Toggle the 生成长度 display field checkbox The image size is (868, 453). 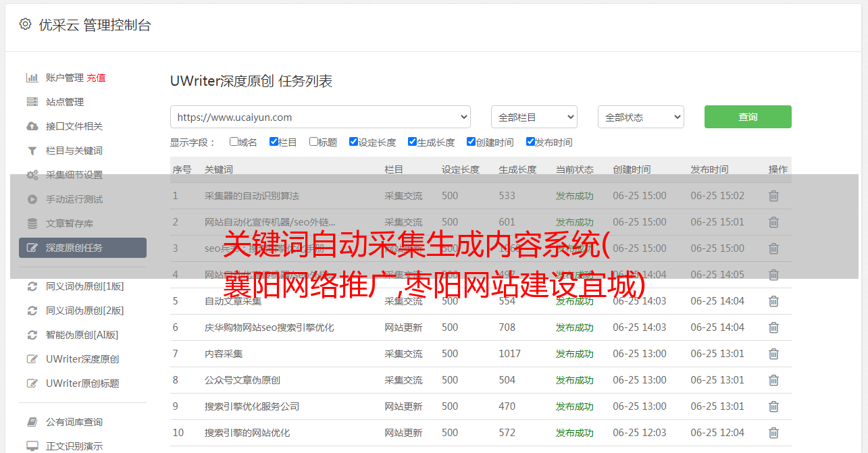coord(412,142)
